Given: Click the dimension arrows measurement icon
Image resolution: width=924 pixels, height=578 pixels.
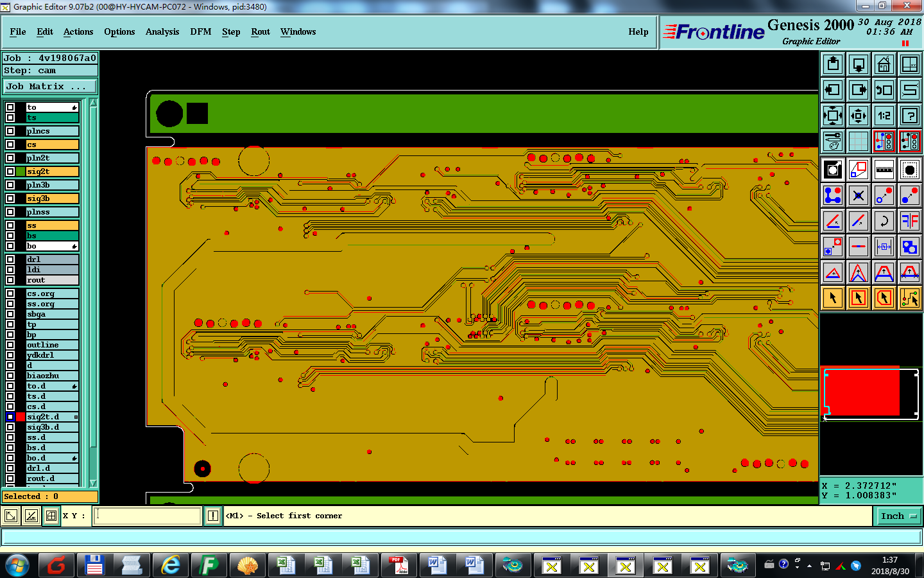Looking at the screenshot, I should (x=884, y=247).
